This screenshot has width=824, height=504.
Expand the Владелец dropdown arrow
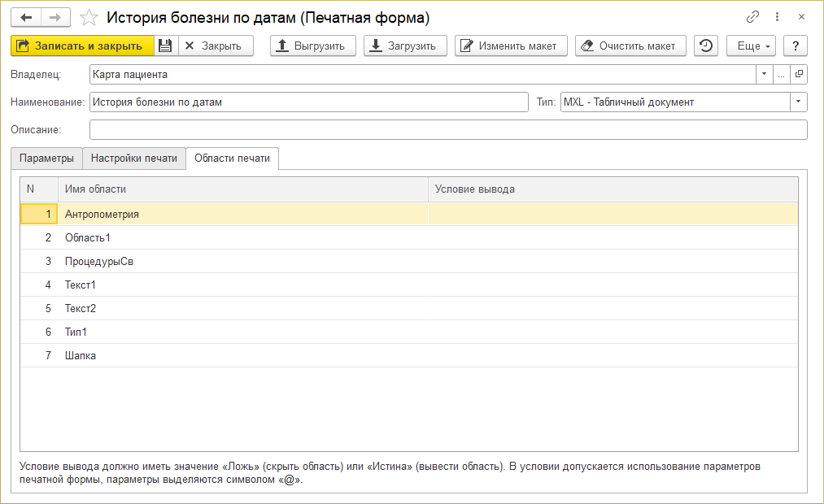[x=765, y=75]
